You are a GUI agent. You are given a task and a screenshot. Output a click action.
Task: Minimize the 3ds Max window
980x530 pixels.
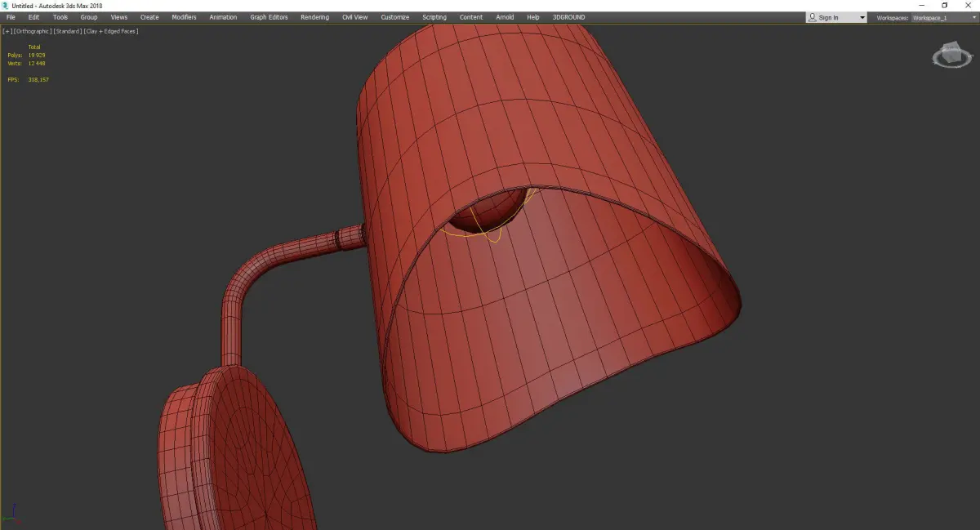(x=922, y=6)
